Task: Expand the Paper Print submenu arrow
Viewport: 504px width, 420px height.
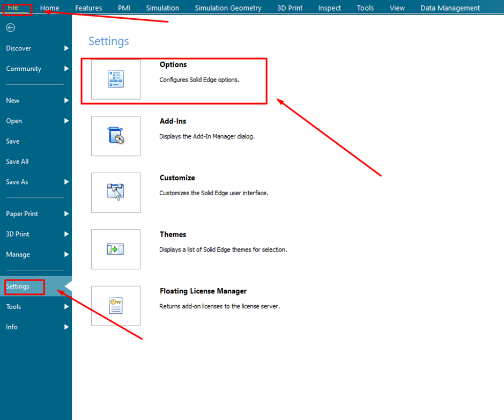Action: pyautogui.click(x=66, y=213)
